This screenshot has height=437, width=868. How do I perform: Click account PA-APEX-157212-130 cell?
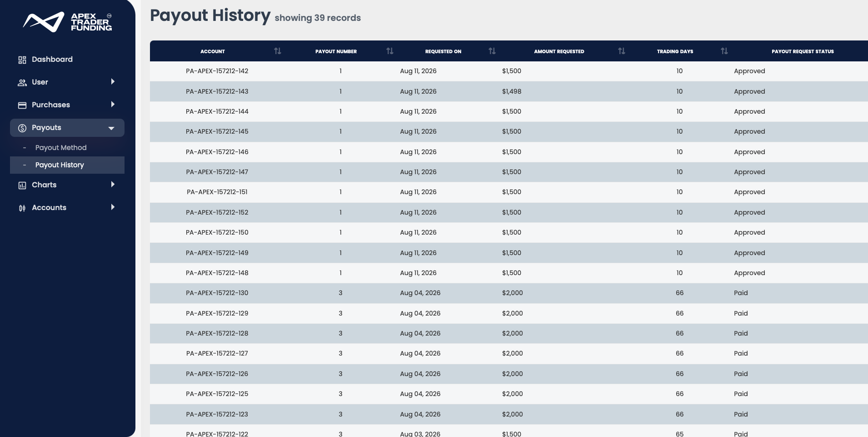pyautogui.click(x=217, y=293)
